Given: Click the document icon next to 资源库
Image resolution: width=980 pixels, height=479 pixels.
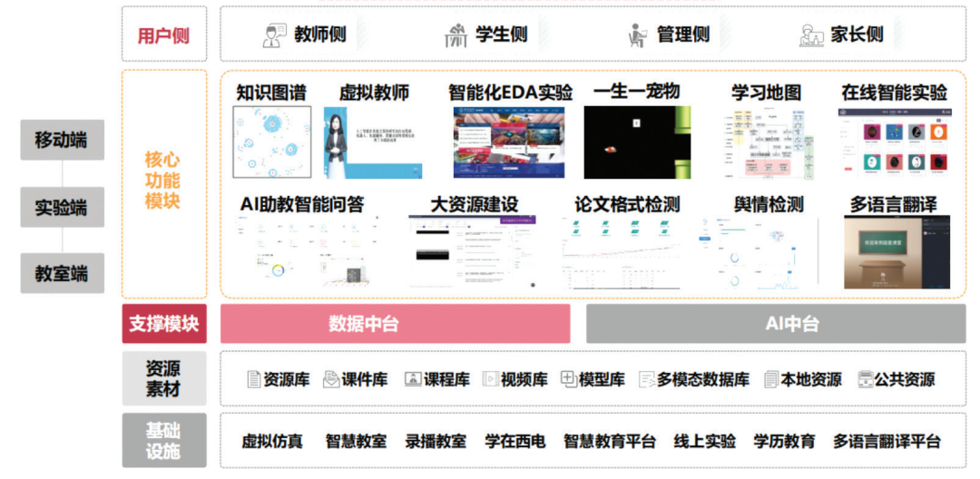Looking at the screenshot, I should click(x=254, y=379).
